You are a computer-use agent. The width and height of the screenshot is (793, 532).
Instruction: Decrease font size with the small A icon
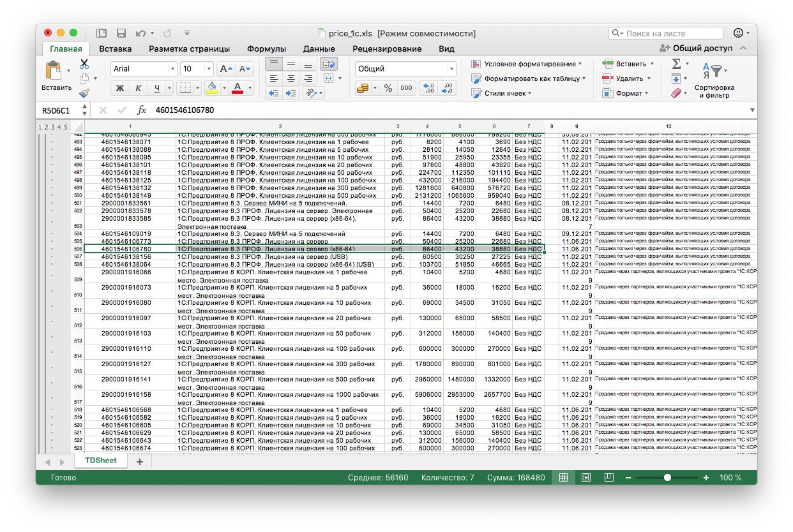pos(245,69)
